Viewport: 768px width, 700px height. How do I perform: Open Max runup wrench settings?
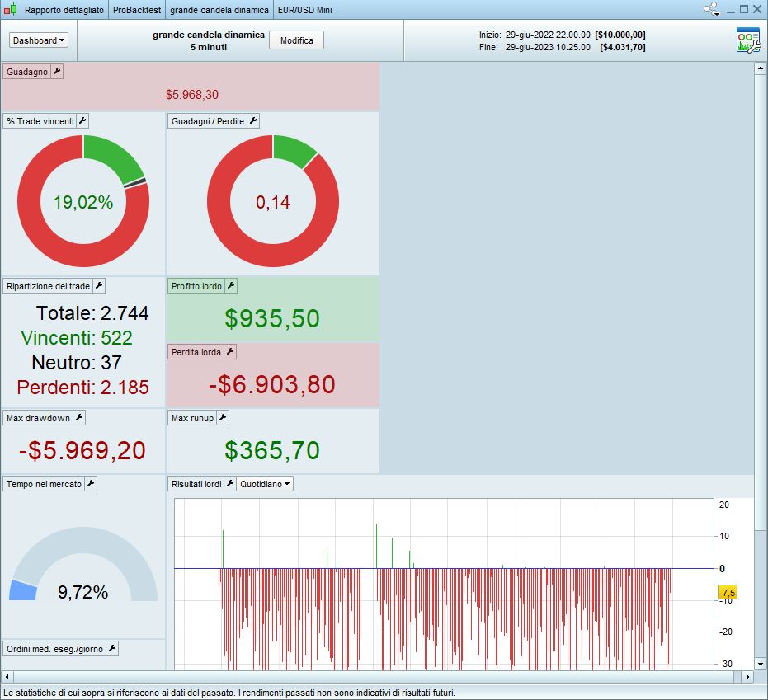click(x=223, y=418)
